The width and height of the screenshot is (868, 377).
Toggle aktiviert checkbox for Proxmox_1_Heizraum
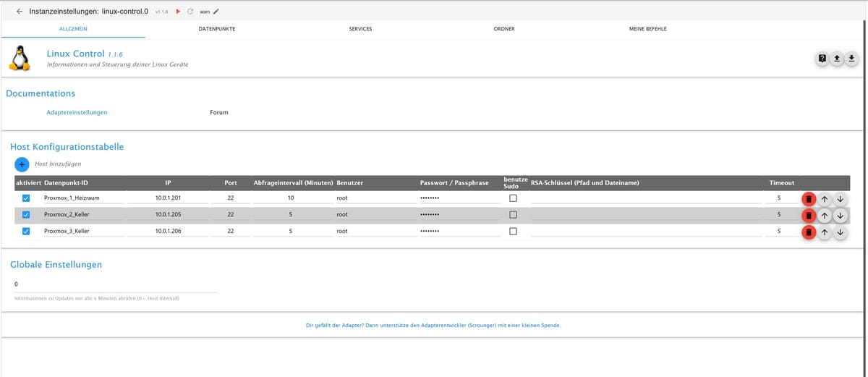point(26,198)
